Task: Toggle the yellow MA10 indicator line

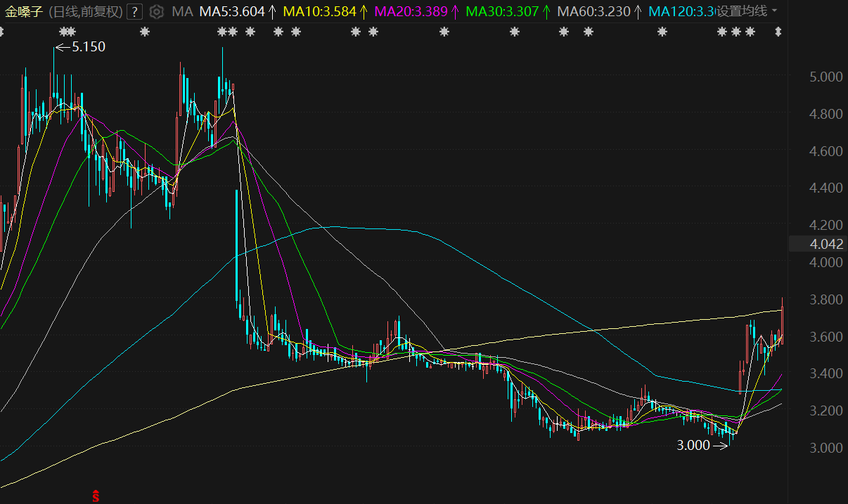Action: [x=320, y=11]
